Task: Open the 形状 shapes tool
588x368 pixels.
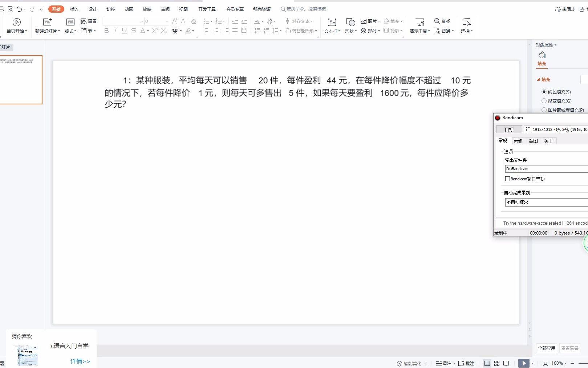Action: coord(350,26)
